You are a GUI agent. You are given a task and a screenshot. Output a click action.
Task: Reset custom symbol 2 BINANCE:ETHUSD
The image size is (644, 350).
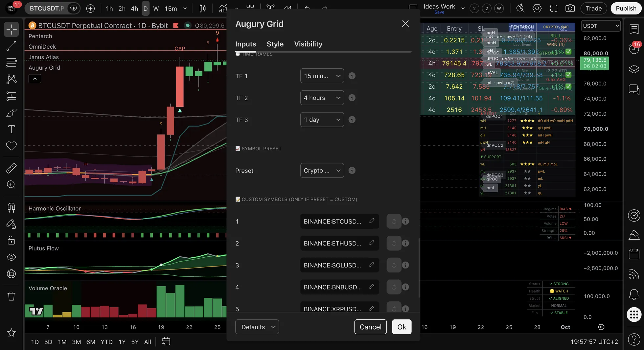coord(394,243)
